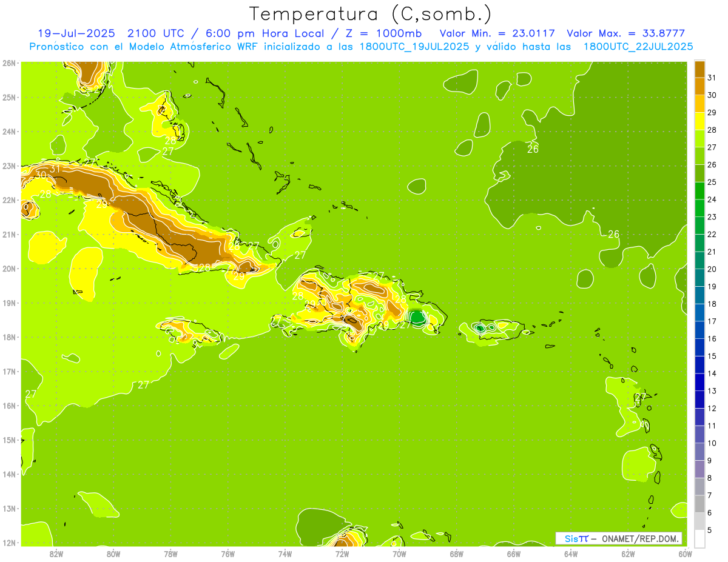Click the colorbar label '25'

click(712, 182)
